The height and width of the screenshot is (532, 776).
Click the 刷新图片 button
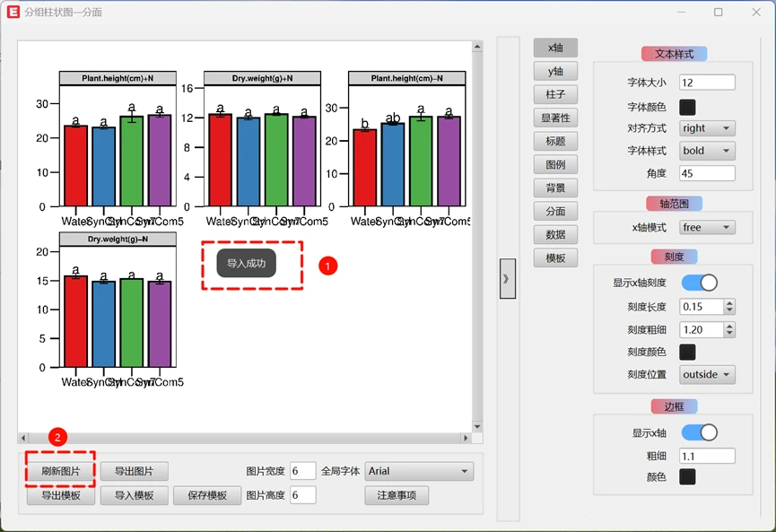tap(60, 471)
